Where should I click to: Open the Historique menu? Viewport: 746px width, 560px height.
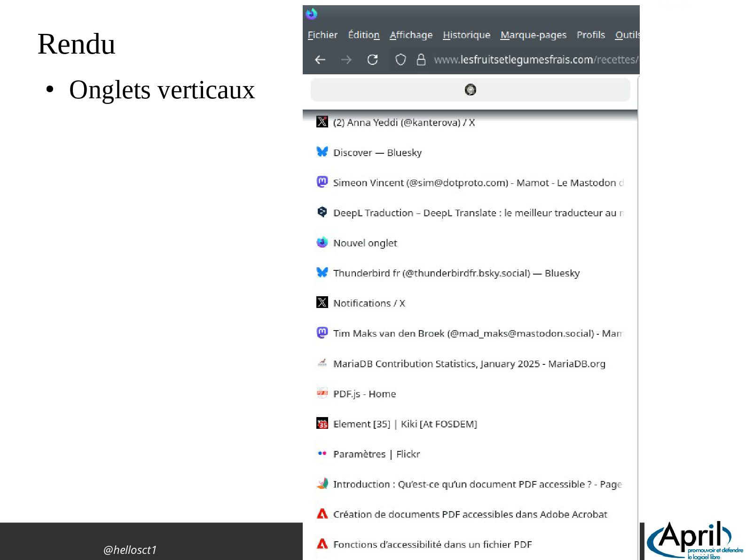tap(466, 35)
